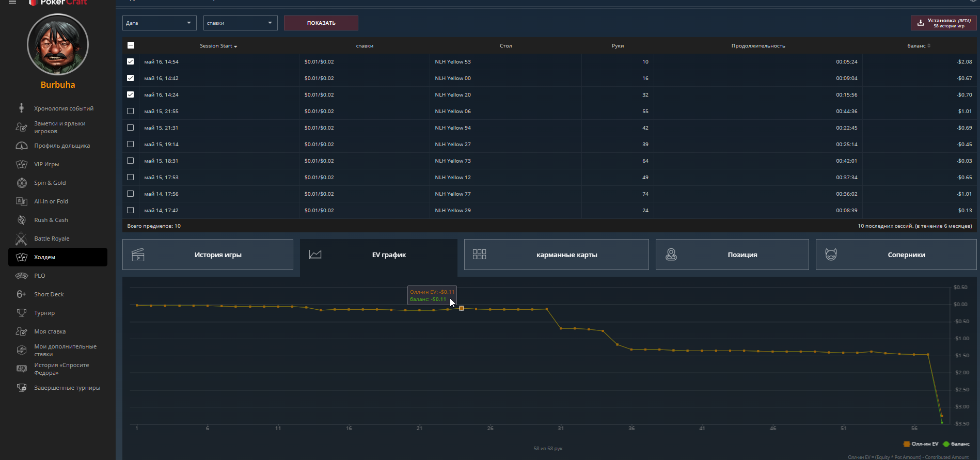
Task: Click Spin & Gold wheel icon
Action: (21, 183)
